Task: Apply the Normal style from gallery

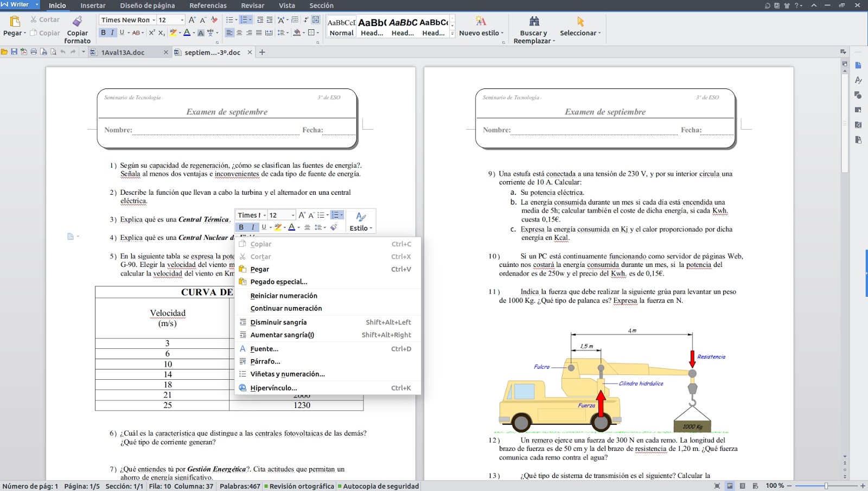Action: pos(341,27)
